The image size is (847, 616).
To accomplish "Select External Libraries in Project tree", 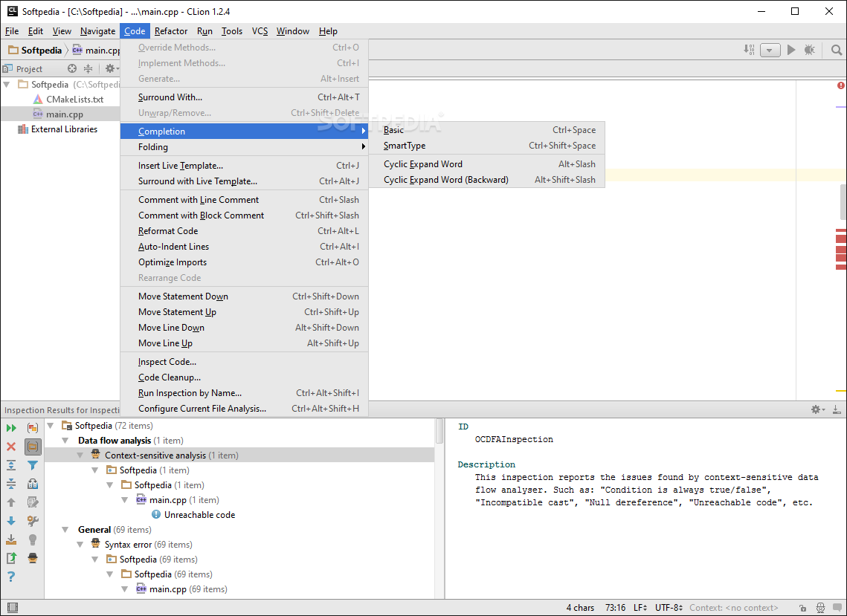I will tap(64, 129).
